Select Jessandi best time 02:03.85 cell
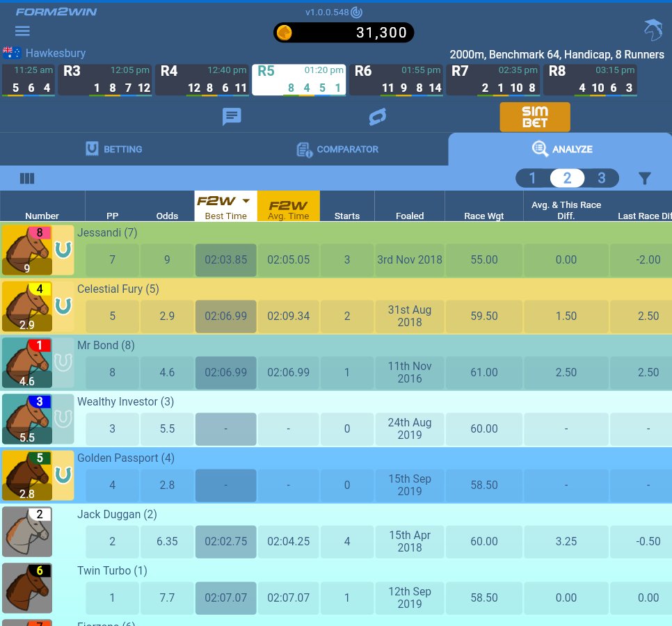The image size is (672, 626). (x=226, y=260)
